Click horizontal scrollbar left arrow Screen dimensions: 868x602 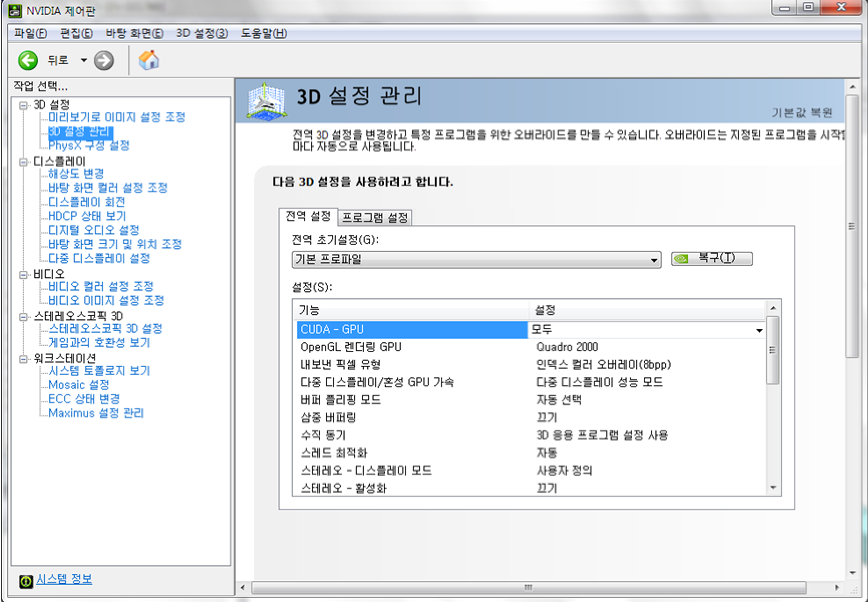(x=243, y=587)
